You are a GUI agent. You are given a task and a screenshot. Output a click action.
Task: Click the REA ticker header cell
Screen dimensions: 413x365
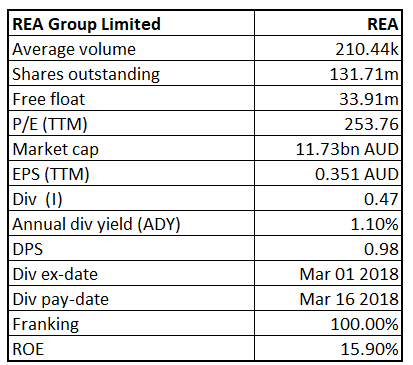point(328,23)
